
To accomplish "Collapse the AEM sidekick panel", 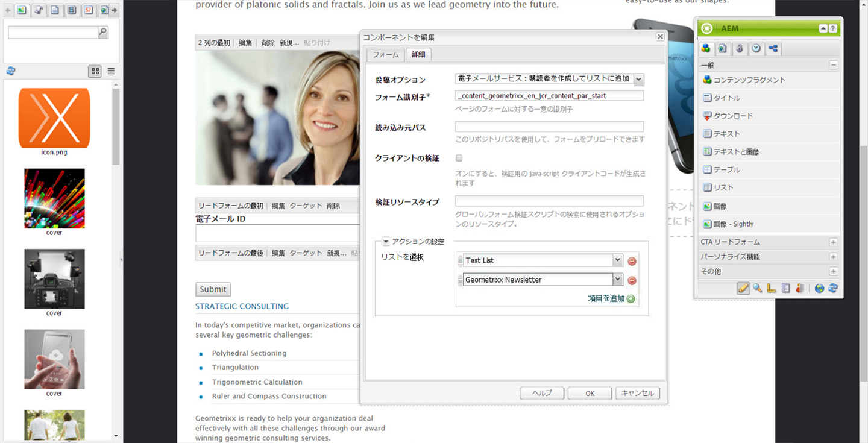I will coord(823,28).
